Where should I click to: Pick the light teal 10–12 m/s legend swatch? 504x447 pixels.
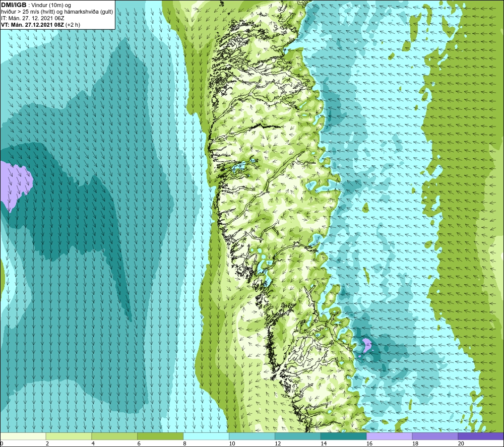click(252, 436)
